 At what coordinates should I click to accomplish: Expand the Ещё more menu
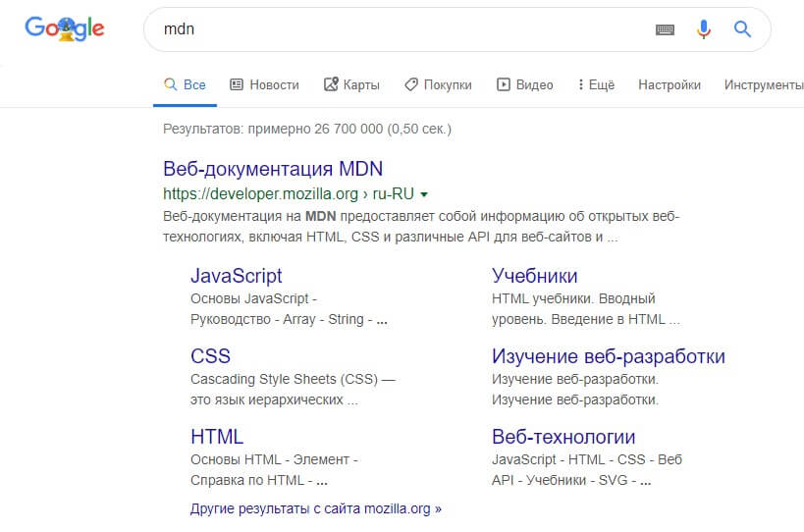click(x=596, y=85)
